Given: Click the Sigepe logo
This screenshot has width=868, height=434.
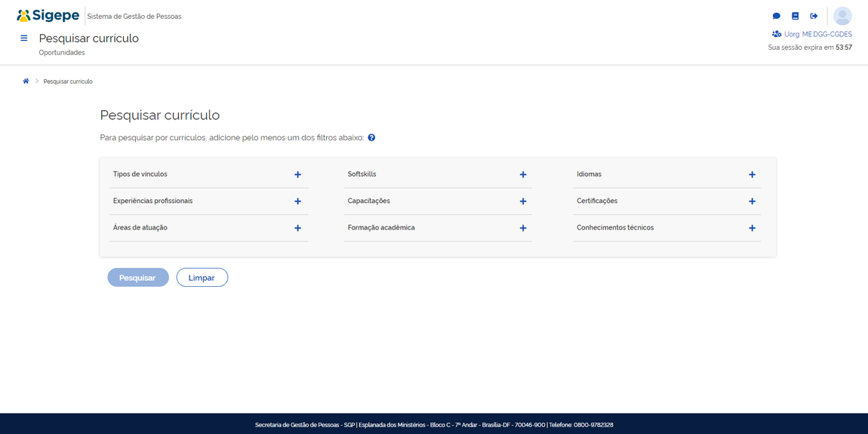Looking at the screenshot, I should (x=48, y=16).
